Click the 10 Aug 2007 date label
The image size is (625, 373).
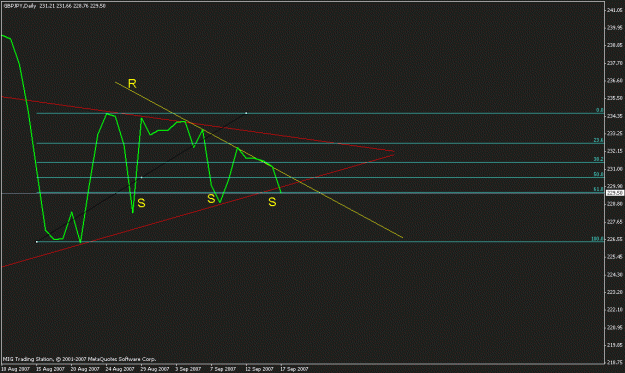pyautogui.click(x=16, y=369)
